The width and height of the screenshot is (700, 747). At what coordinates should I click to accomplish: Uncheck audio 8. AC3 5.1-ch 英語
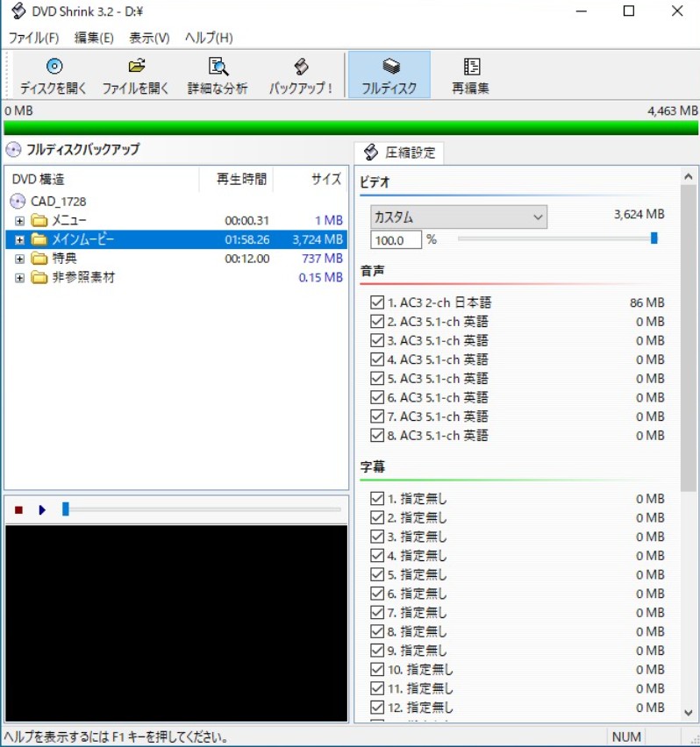[377, 436]
